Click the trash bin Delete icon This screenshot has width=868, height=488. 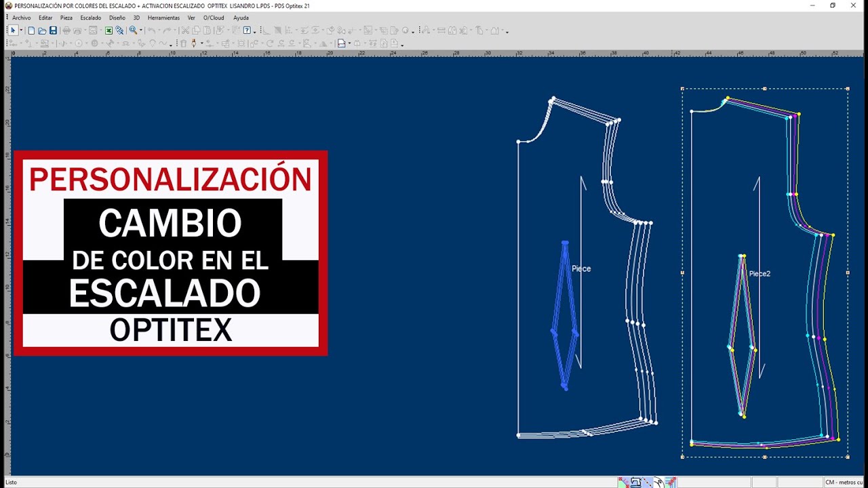point(183,43)
